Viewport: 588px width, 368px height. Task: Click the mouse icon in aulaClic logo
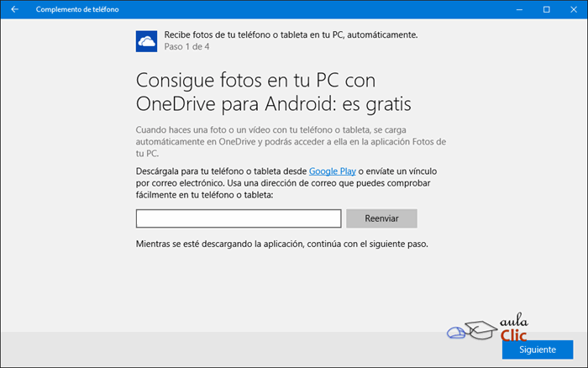pyautogui.click(x=455, y=332)
